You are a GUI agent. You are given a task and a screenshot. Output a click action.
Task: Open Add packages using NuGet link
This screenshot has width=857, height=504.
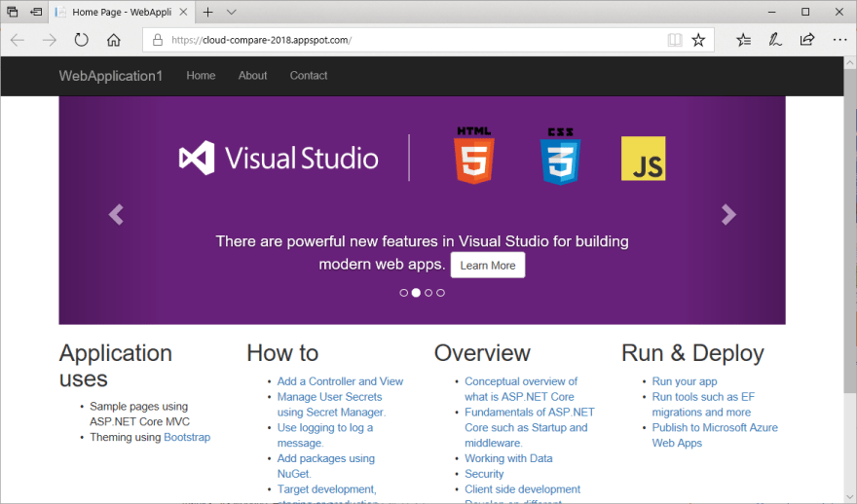coord(325,466)
